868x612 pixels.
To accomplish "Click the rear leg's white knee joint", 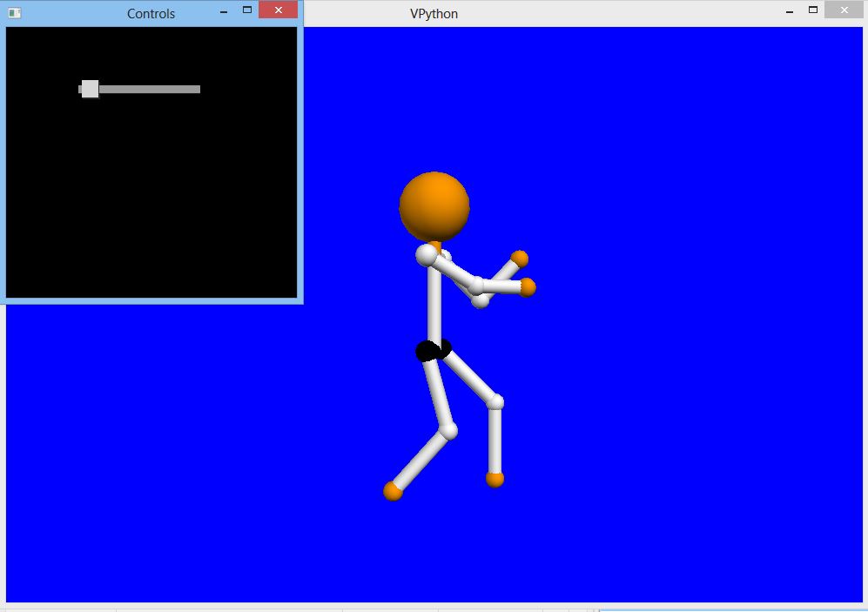I will 448,430.
